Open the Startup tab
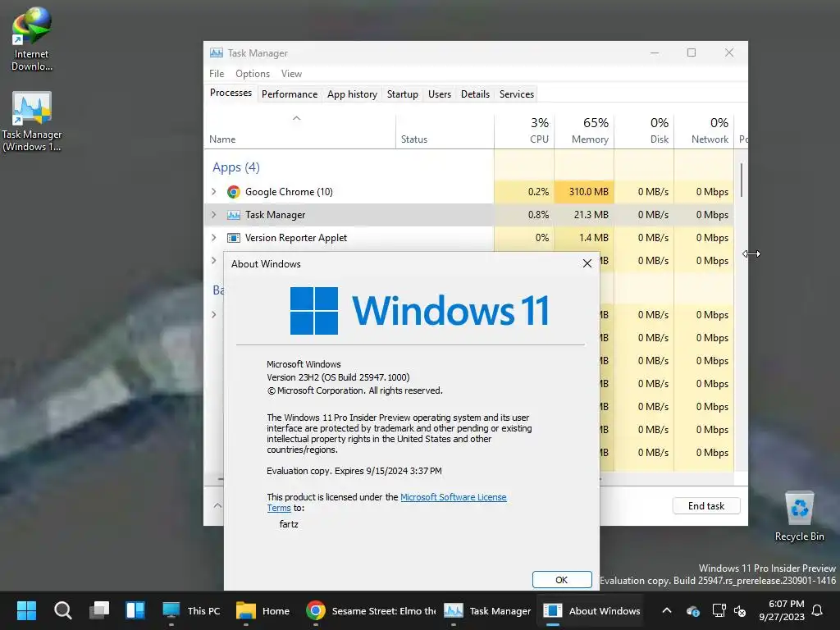 click(x=402, y=94)
